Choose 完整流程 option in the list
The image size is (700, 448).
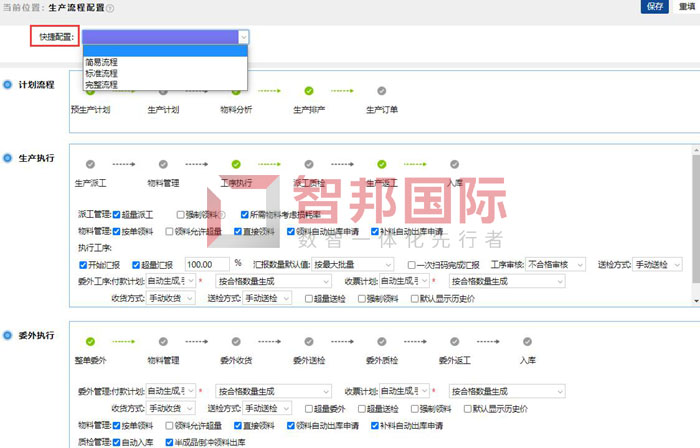point(102,85)
